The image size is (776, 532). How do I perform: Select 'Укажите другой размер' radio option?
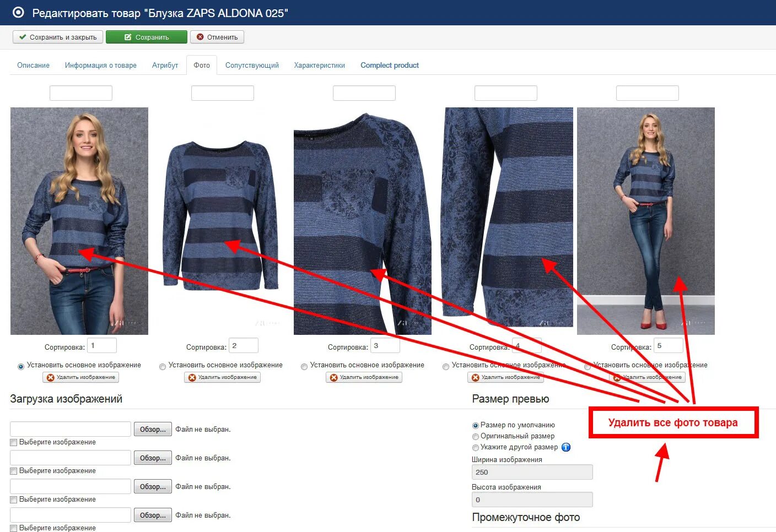(x=476, y=448)
